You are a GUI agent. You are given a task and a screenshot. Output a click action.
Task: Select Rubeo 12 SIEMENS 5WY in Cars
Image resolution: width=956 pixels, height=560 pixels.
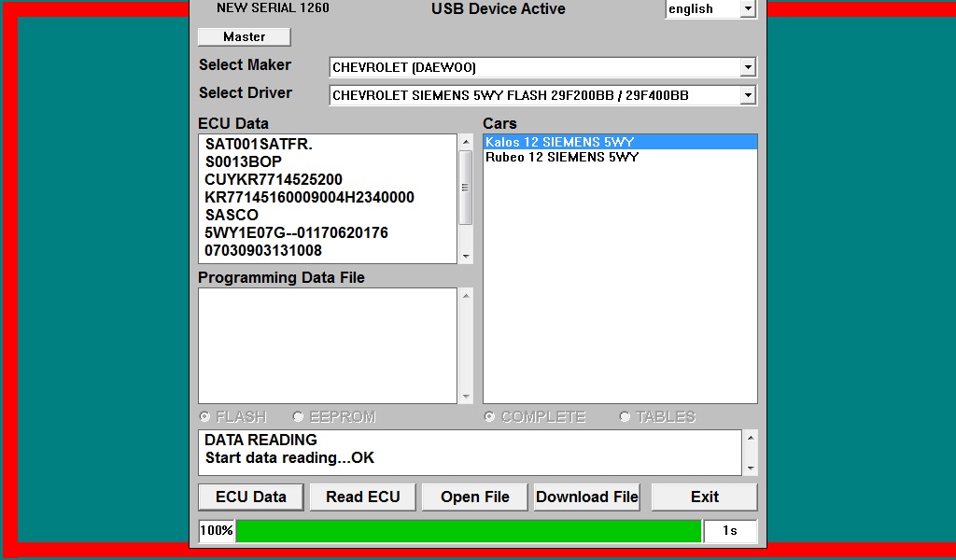(620, 157)
